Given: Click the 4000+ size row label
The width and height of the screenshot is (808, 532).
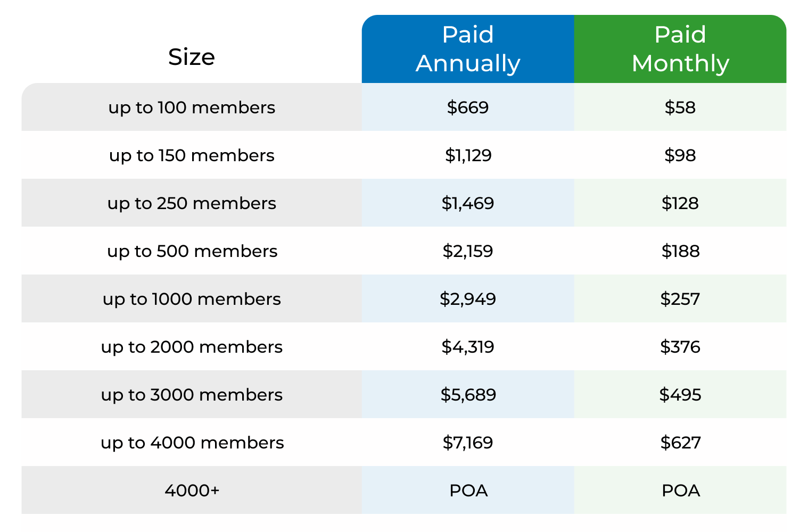Looking at the screenshot, I should click(x=192, y=491).
